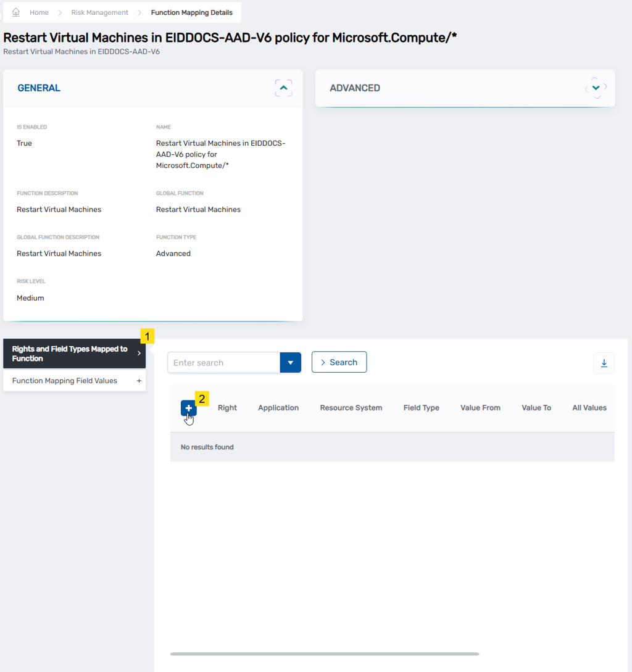Open the search field dropdown arrow
Image resolution: width=632 pixels, height=672 pixels.
[290, 363]
